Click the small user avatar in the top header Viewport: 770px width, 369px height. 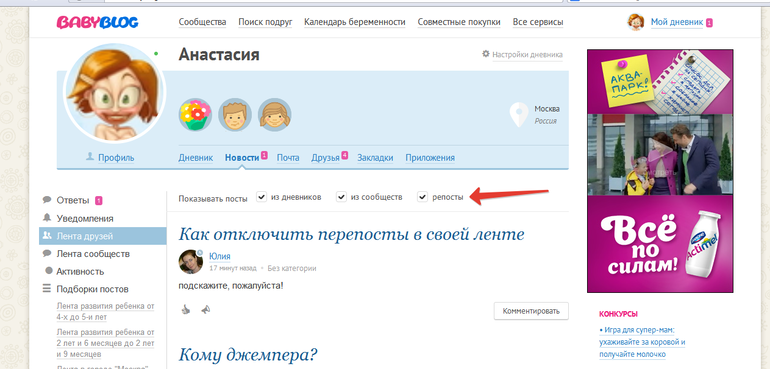tap(635, 22)
